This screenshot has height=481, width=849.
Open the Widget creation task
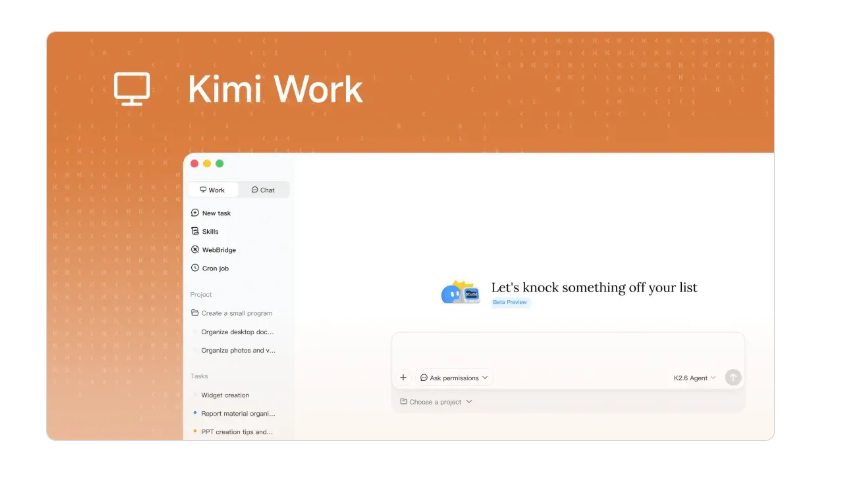click(225, 395)
